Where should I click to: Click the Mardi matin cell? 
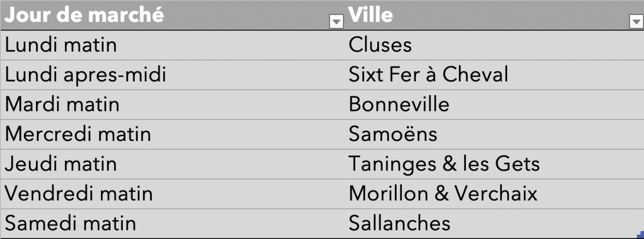click(172, 104)
